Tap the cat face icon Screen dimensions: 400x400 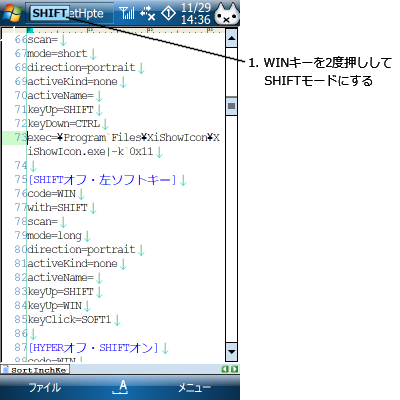[x=227, y=14]
